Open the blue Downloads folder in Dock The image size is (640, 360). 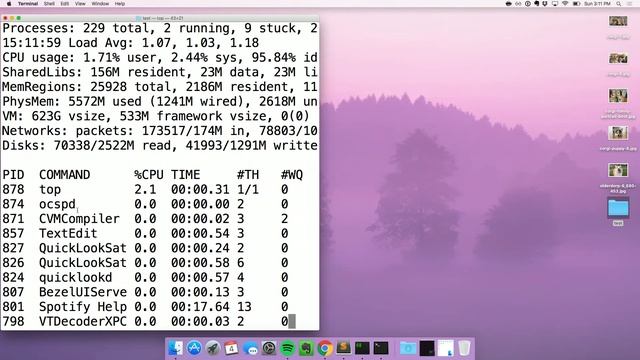(x=408, y=348)
